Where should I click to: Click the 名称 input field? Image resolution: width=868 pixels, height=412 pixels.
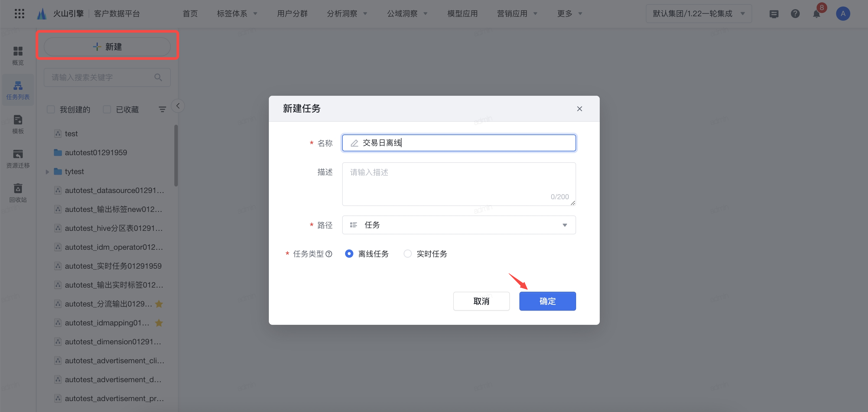pos(459,143)
